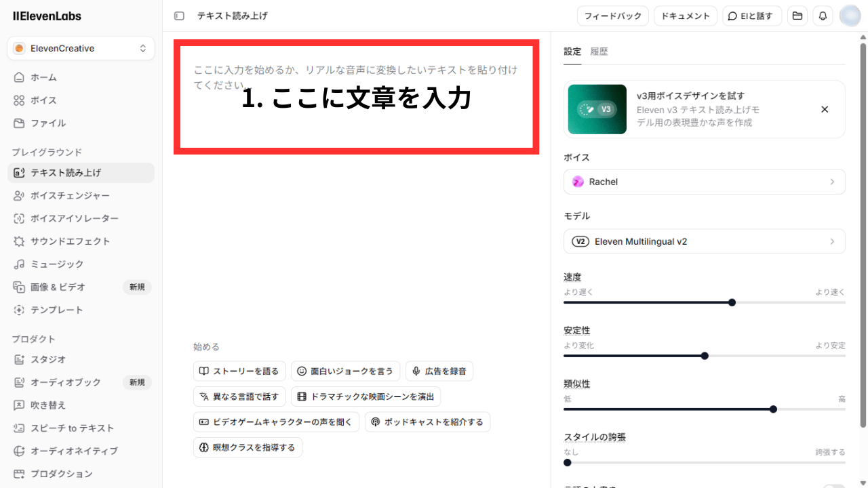Dismiss the v3 voice design banner
Viewport: 868px width, 488px height.
tap(825, 109)
